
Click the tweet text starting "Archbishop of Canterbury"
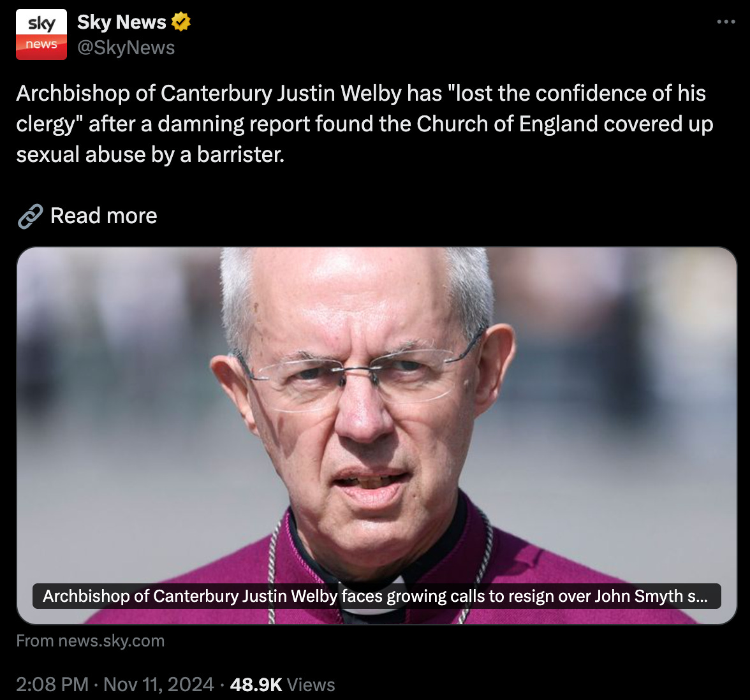pos(365,124)
